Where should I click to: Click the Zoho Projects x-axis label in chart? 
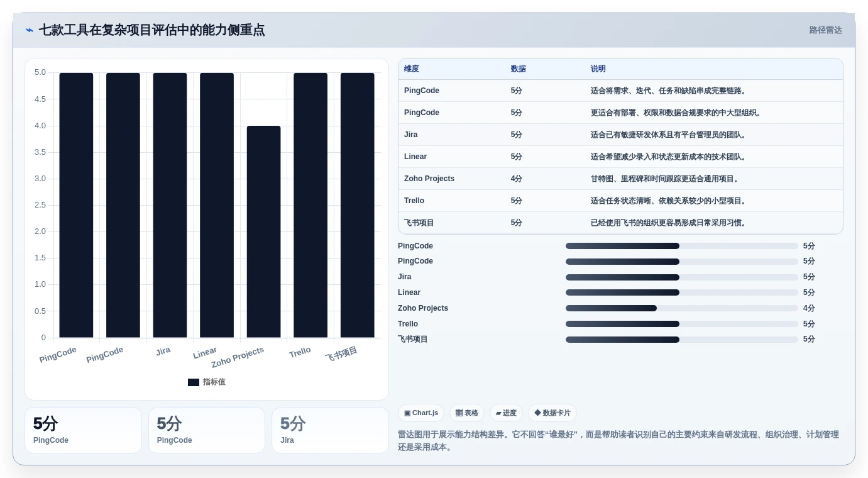click(x=238, y=357)
